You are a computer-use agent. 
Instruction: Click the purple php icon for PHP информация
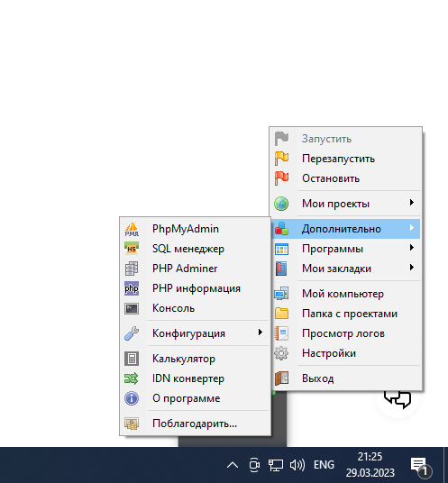[132, 288]
